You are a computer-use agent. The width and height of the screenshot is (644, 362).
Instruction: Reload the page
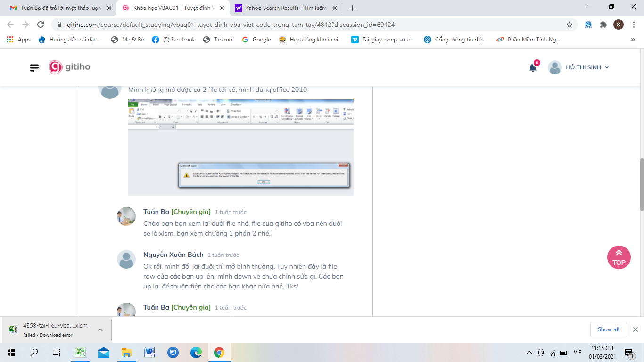(41, 25)
